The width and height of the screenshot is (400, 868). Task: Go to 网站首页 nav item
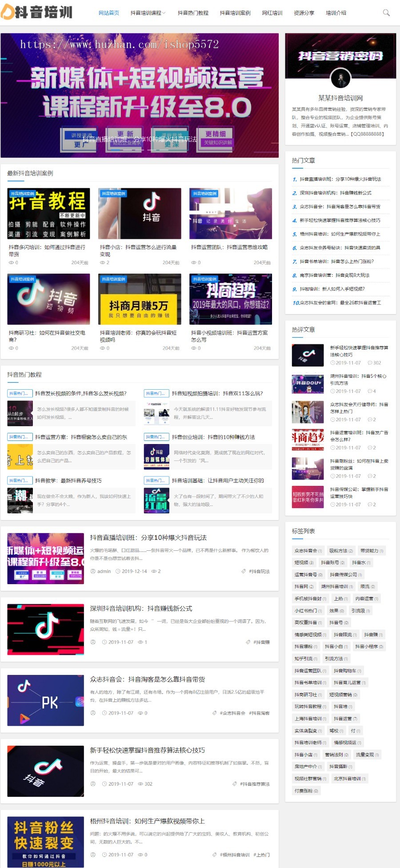[109, 13]
